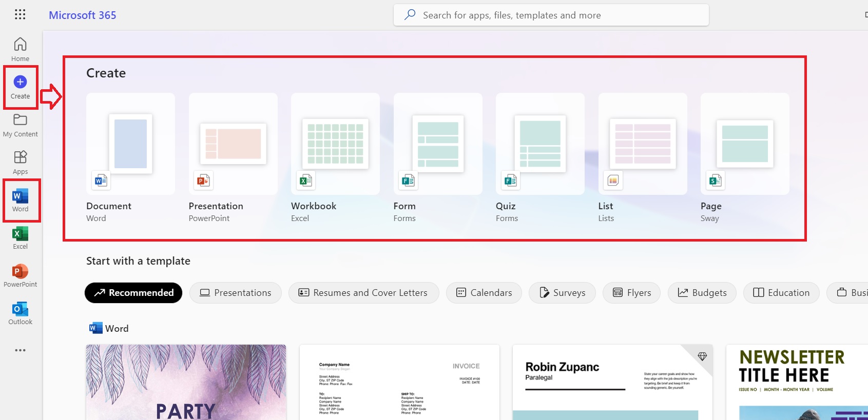Click the Forms badge on Quiz card

(x=510, y=181)
